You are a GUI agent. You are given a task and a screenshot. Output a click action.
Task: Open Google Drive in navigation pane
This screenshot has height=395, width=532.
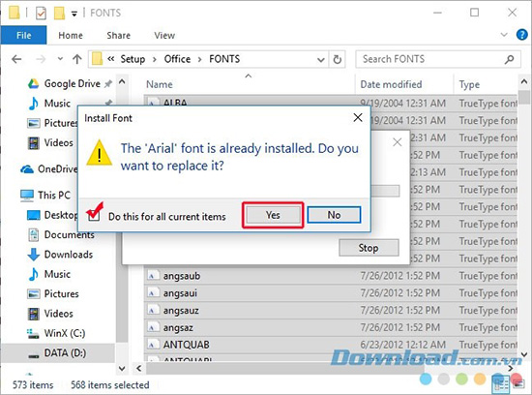click(x=72, y=83)
